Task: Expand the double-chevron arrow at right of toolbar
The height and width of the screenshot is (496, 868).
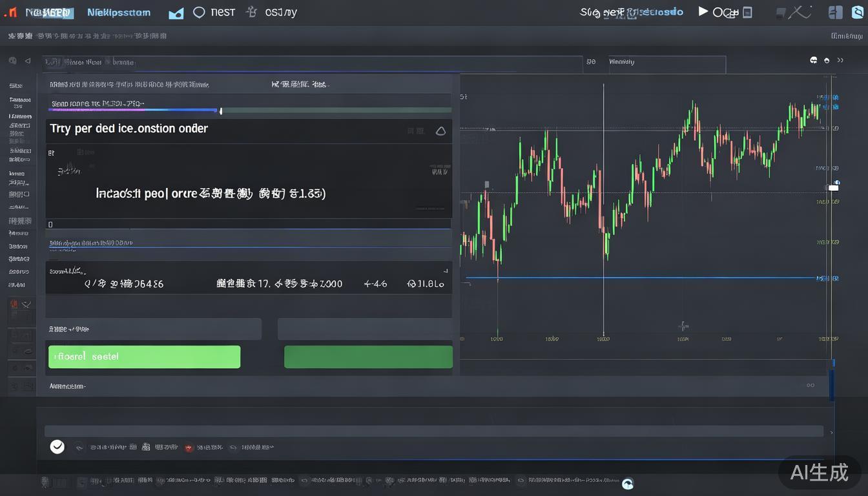Action: pos(840,60)
